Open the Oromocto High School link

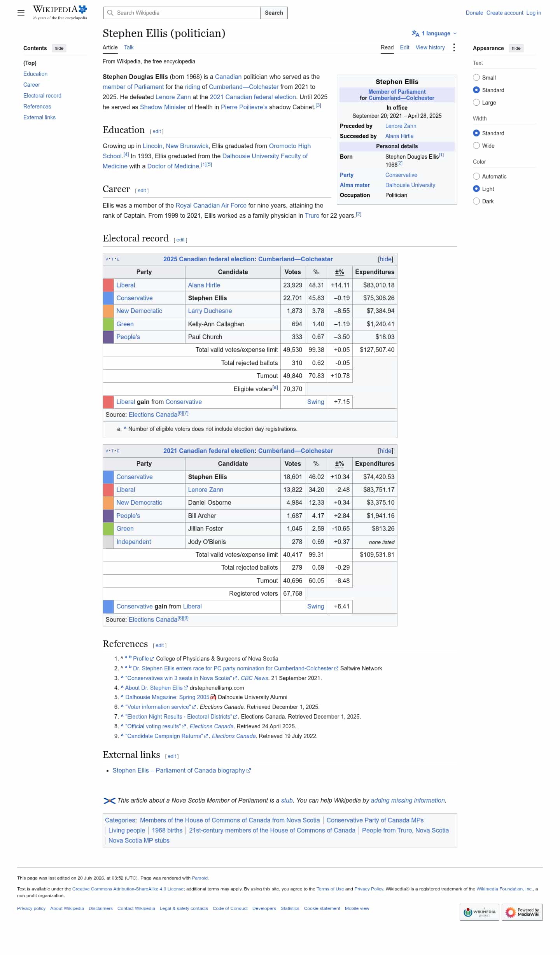tap(290, 146)
